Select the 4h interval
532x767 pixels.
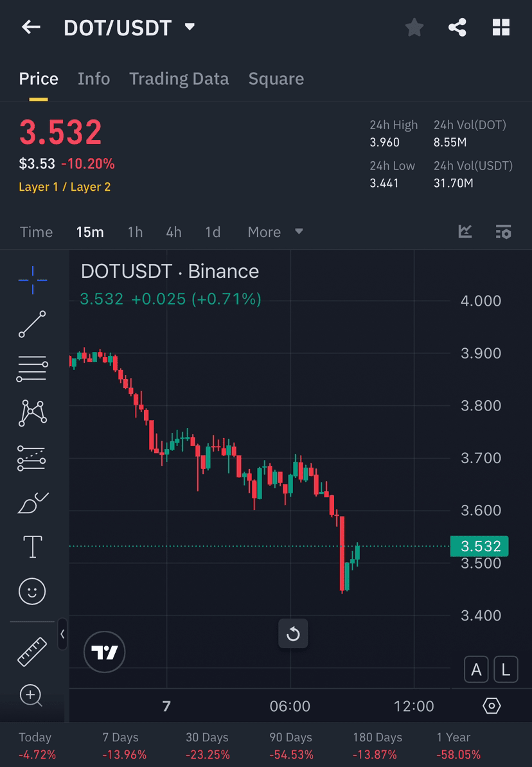pyautogui.click(x=173, y=232)
